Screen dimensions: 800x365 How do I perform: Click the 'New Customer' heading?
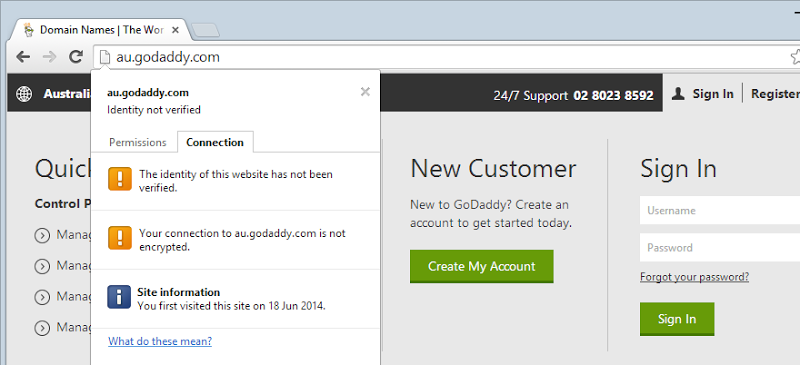(493, 168)
